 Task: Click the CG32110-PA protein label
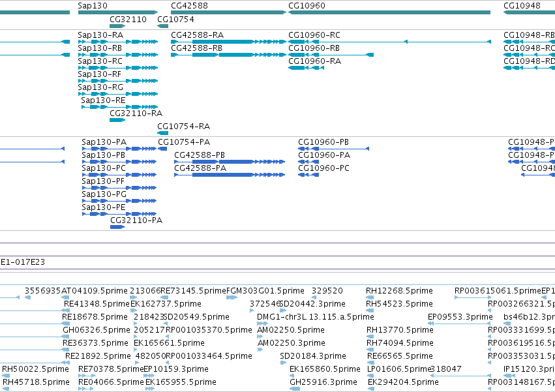coord(136,220)
